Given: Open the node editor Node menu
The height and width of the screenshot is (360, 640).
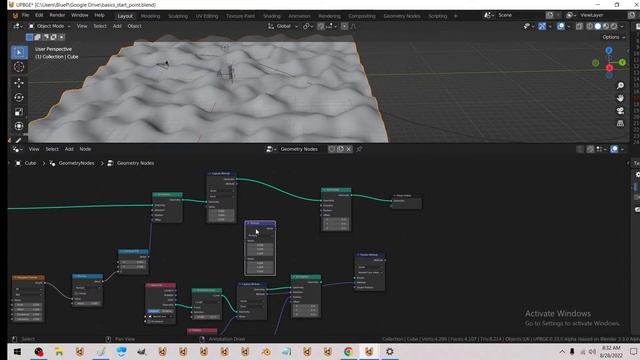Looking at the screenshot, I should (x=85, y=149).
